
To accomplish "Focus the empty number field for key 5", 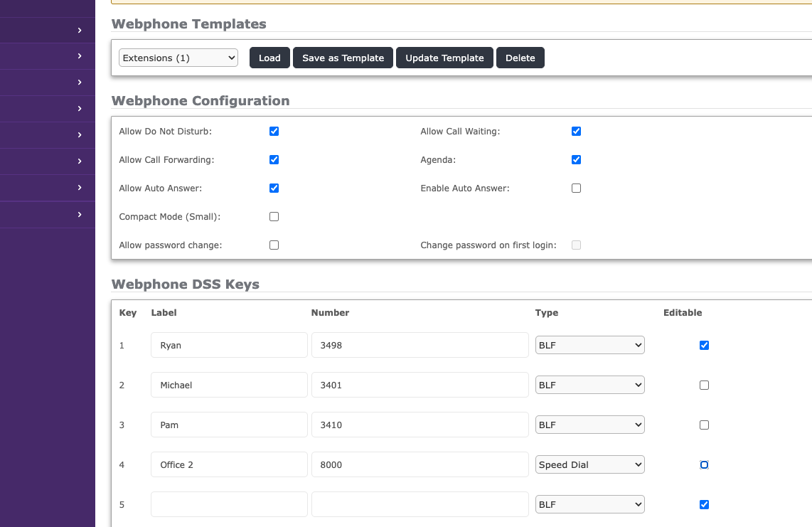I will click(420, 505).
